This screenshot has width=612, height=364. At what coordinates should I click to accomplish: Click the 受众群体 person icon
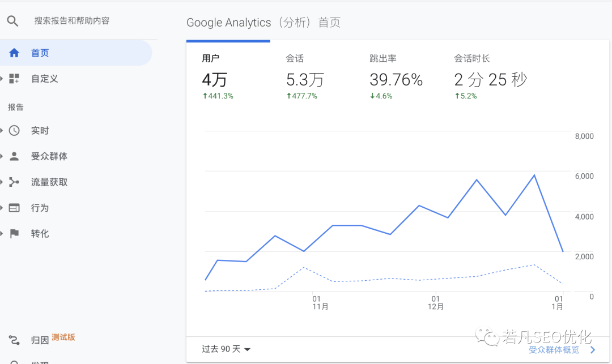point(14,156)
